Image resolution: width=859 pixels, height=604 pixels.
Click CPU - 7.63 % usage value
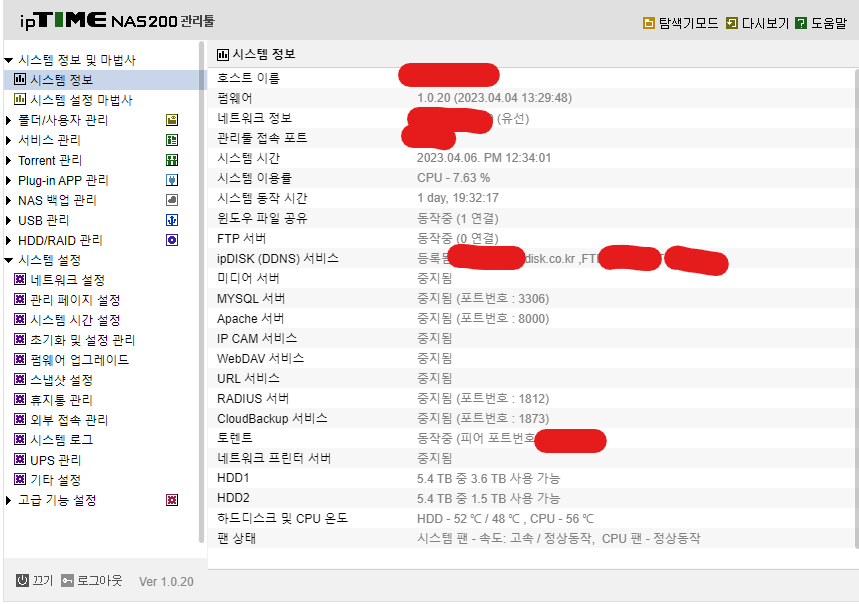pos(454,178)
